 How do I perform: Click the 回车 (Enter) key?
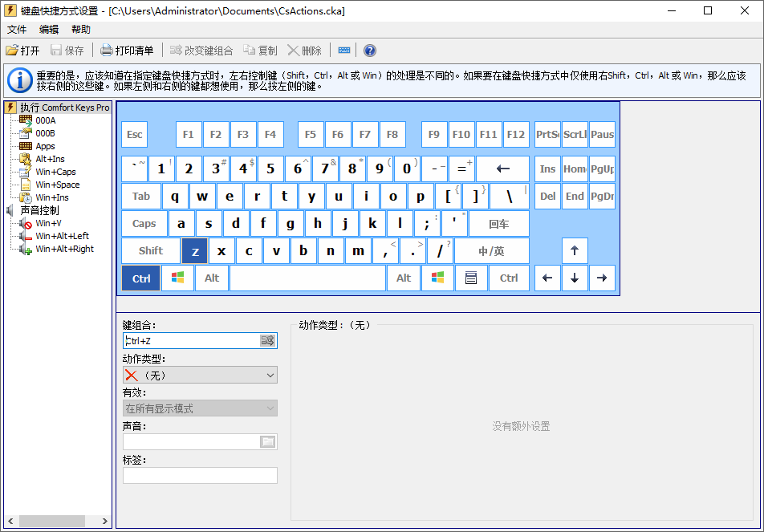pos(499,224)
